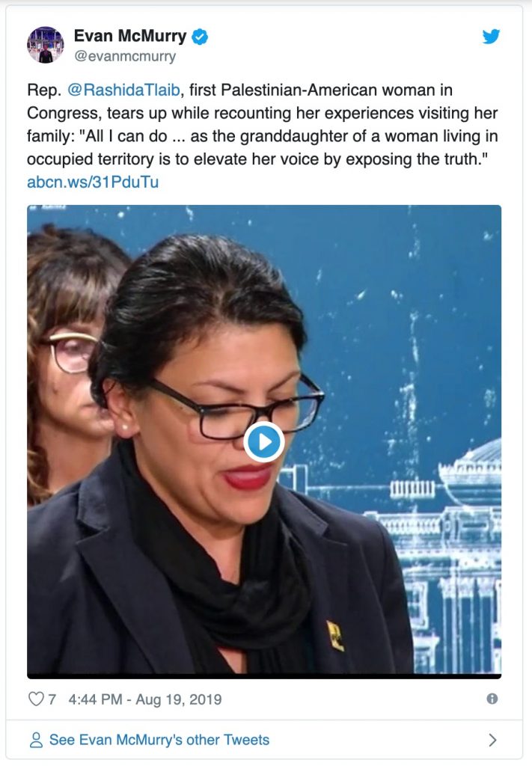Screen dimensions: 532x766
Task: Click the black progress bar beneath the video
Action: [x=264, y=676]
